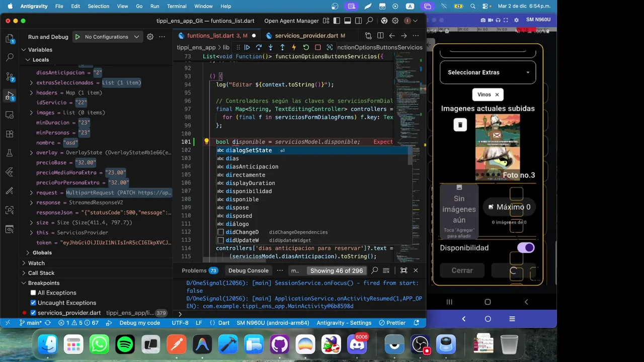Toggle the Disponibilidad switch in phone app
Screen dimensions: 644x362
(526, 248)
